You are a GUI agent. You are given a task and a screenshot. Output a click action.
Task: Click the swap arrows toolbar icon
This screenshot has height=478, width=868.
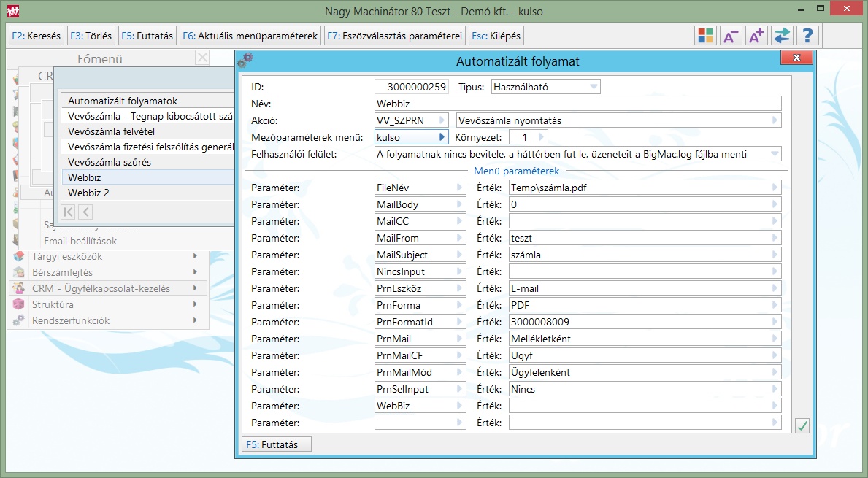click(x=781, y=36)
